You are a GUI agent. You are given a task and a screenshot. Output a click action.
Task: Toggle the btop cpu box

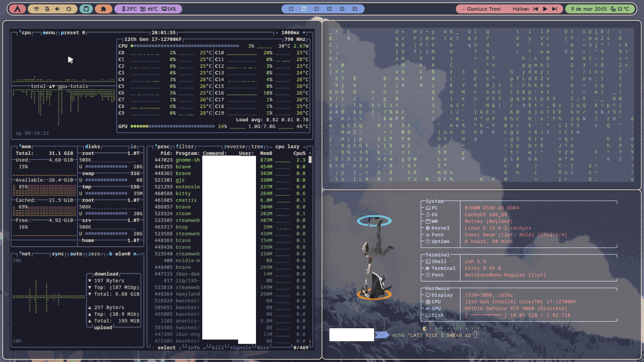tap(25, 33)
